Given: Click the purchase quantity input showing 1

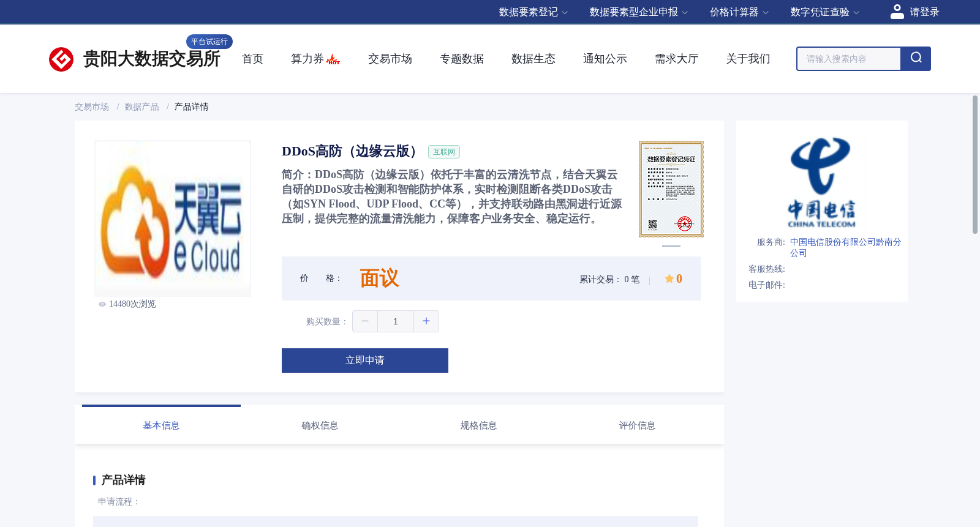Looking at the screenshot, I should point(396,321).
